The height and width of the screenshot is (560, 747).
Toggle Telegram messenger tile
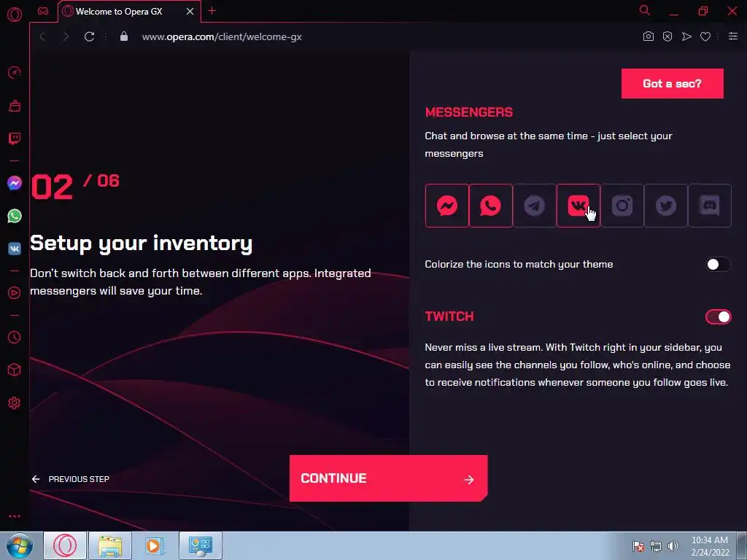pyautogui.click(x=535, y=206)
